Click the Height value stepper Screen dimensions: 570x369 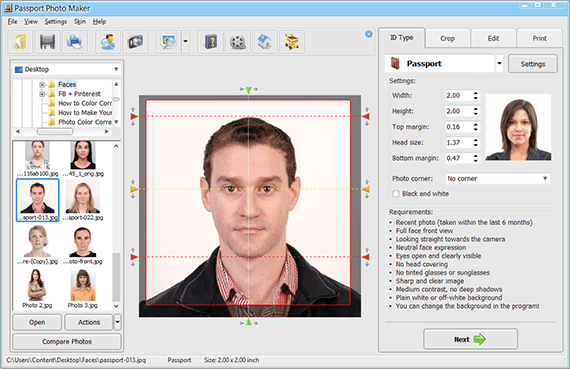pos(475,111)
